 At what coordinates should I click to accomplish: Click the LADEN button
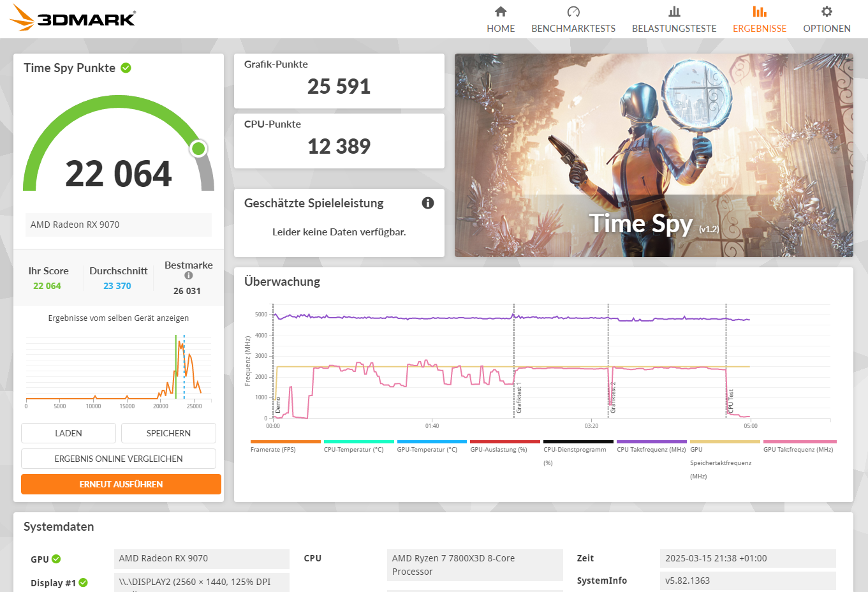pos(68,433)
